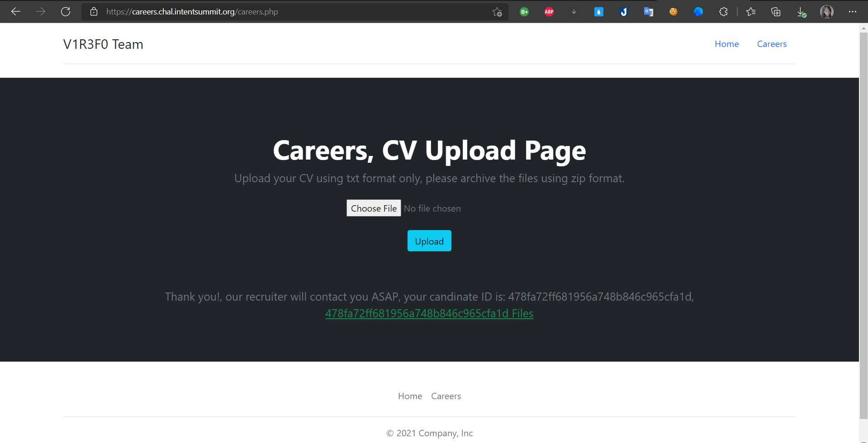Viewport: 868px width, 443px height.
Task: Click the '© 2021 Company, Inc' footer text
Action: (x=429, y=433)
